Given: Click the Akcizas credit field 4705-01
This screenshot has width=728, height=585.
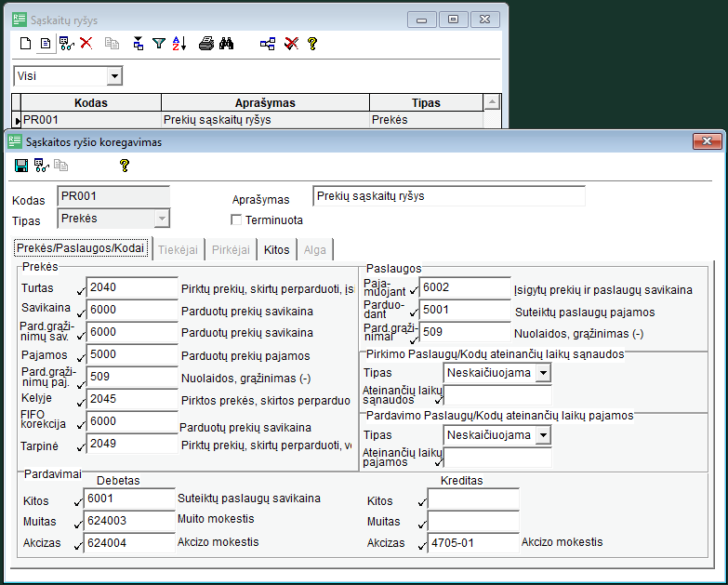Looking at the screenshot, I should click(472, 543).
